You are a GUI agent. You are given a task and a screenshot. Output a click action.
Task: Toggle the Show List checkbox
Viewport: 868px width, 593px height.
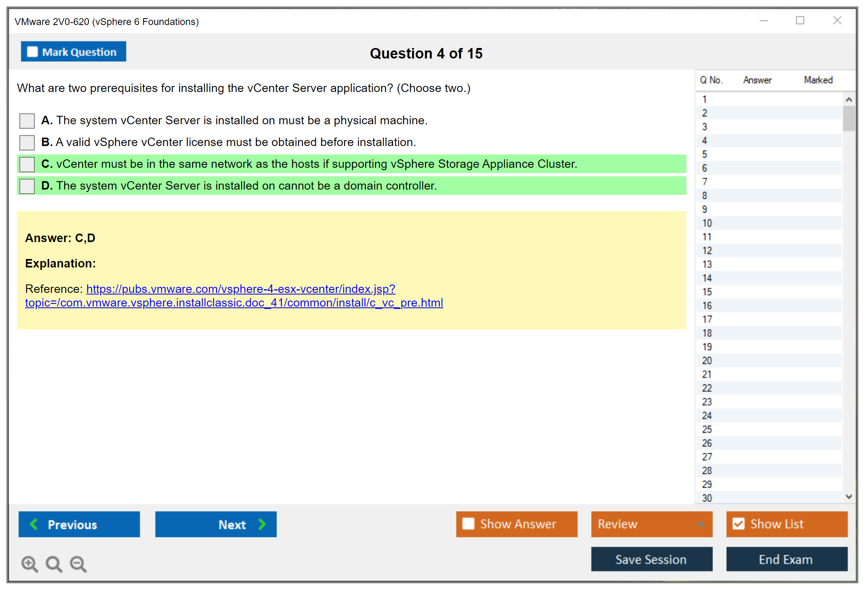tap(738, 524)
